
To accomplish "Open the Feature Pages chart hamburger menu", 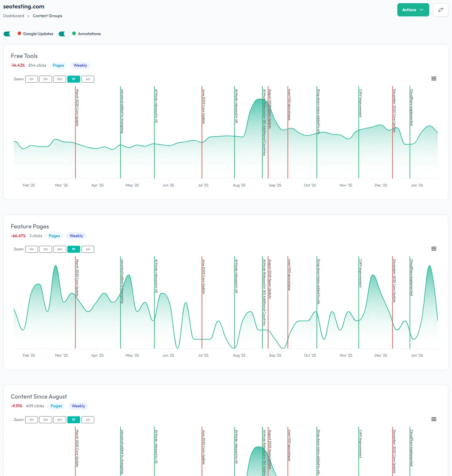I will (x=434, y=248).
